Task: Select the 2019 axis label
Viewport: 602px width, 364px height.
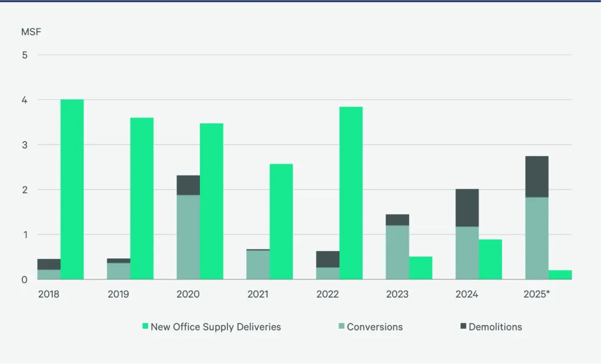Action: 119,294
